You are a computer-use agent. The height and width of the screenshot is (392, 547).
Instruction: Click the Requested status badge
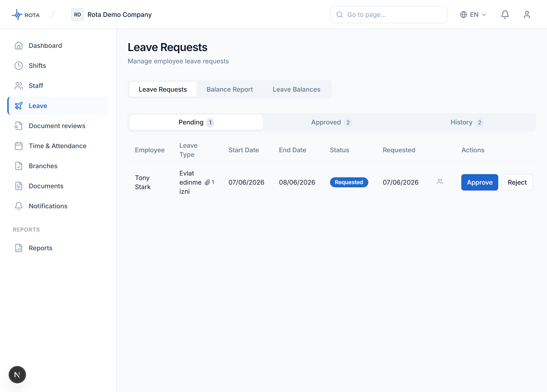click(x=349, y=182)
